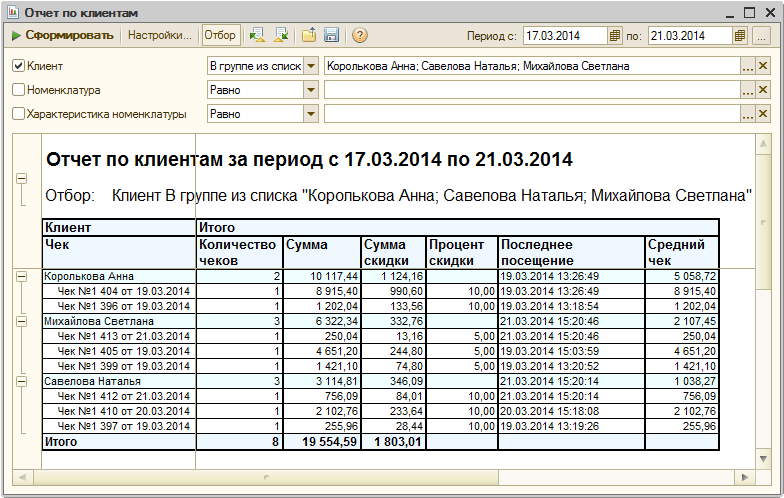Select Чек №1 396 от 19.03.2014
This screenshot has width=784, height=498.
click(x=124, y=306)
